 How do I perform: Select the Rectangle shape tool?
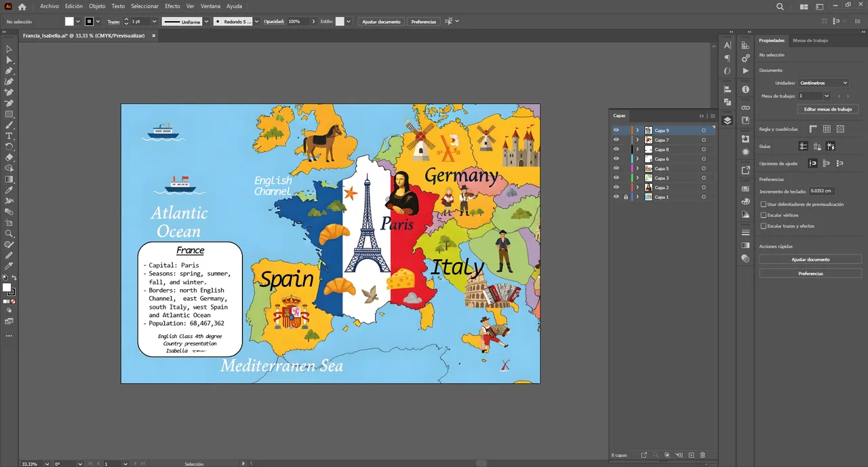click(x=9, y=114)
